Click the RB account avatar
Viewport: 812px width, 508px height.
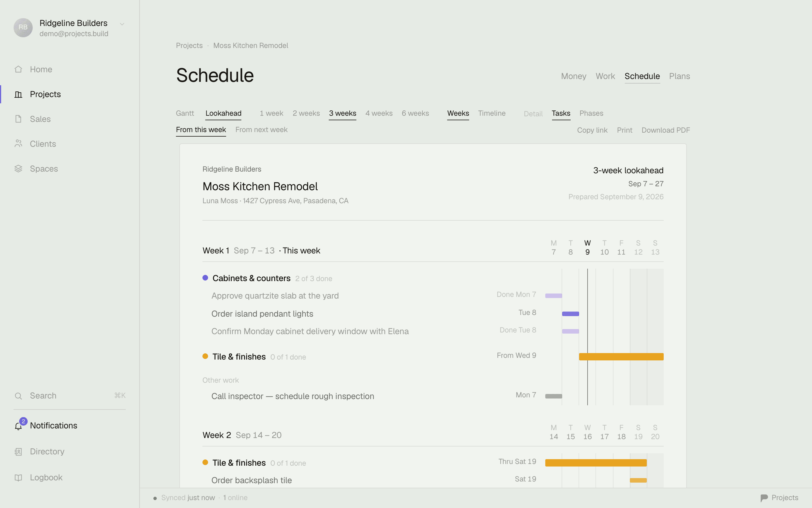click(x=23, y=28)
